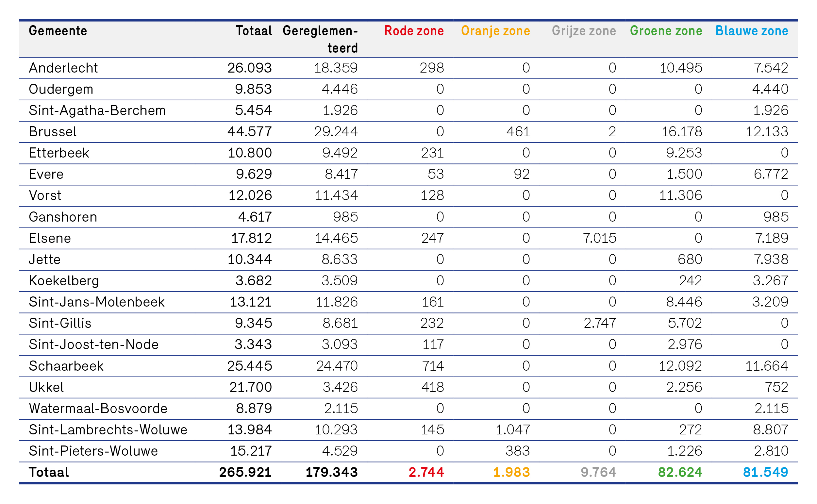Click the Totaal column header
Image resolution: width=817 pixels, height=504 pixels.
tap(254, 31)
